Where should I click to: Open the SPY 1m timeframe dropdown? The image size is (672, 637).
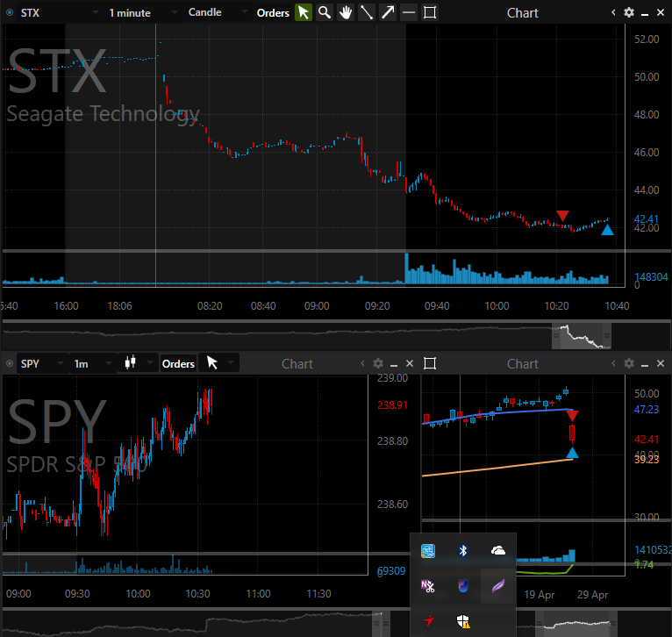(90, 363)
